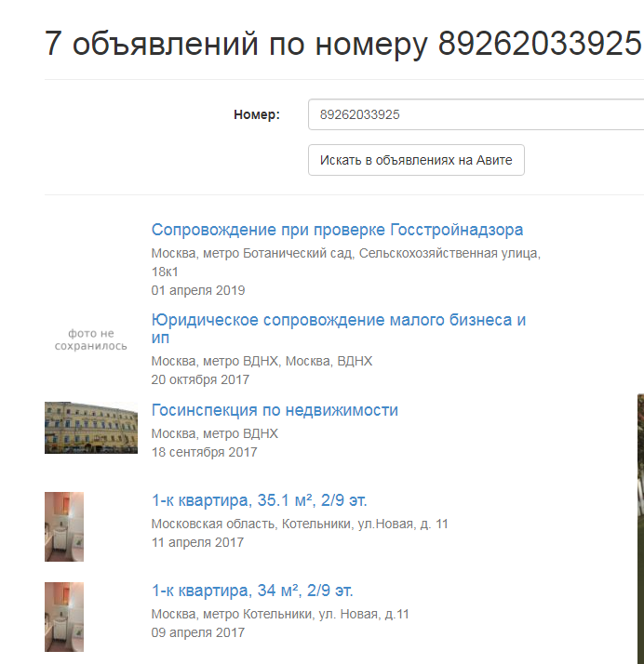Open the 'Сопровождение при проверке Госстройнадзора' listing

tap(337, 230)
